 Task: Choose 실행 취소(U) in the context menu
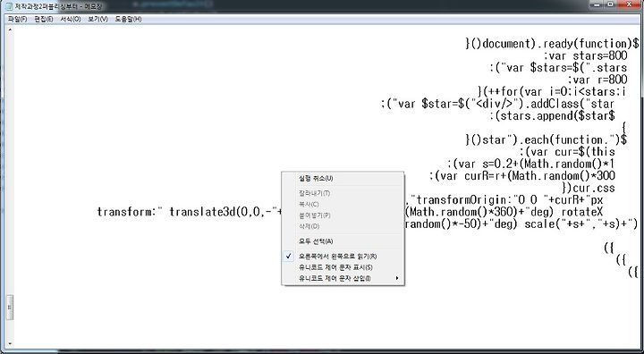pos(343,179)
